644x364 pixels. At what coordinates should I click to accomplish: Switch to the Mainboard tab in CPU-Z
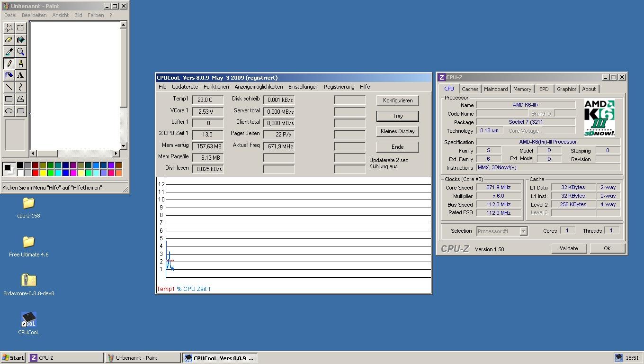click(496, 89)
